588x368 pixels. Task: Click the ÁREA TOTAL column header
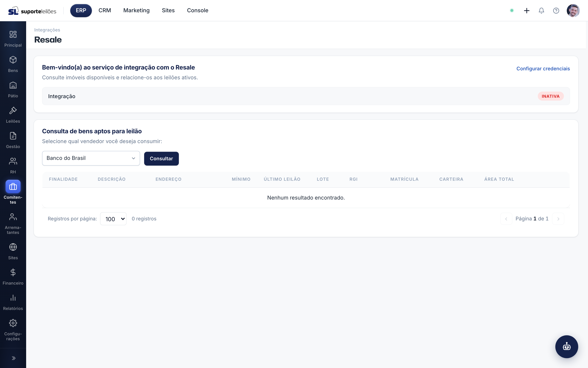pos(499,179)
